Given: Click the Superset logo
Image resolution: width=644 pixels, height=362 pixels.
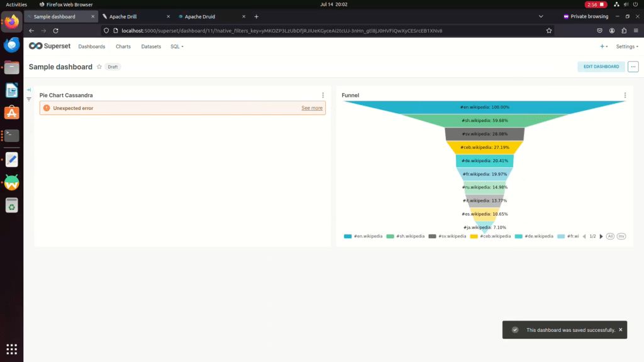Looking at the screenshot, I should (x=50, y=46).
